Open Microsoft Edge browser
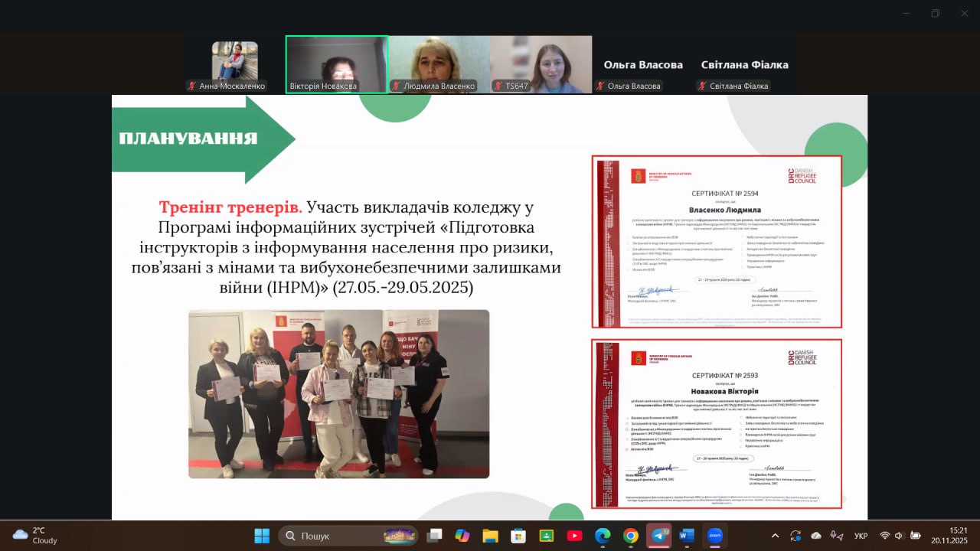980x551 pixels. tap(603, 536)
